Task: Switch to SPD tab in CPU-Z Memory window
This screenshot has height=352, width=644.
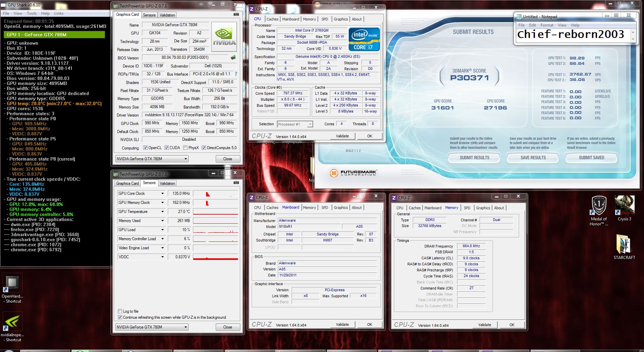Action: coord(467,208)
